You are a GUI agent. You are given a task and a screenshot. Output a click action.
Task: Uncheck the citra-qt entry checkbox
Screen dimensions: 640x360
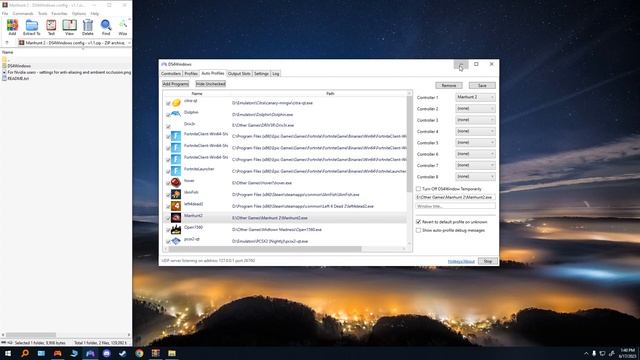point(168,103)
